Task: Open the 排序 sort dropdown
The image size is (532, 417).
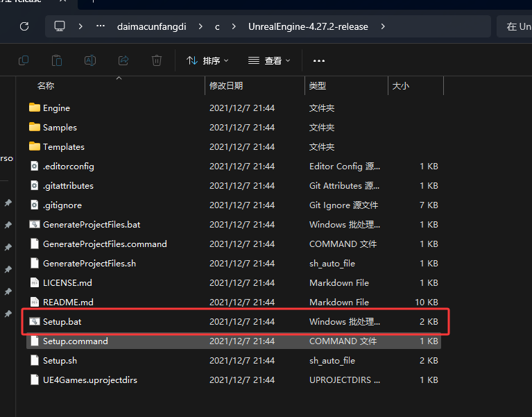Action: (207, 61)
